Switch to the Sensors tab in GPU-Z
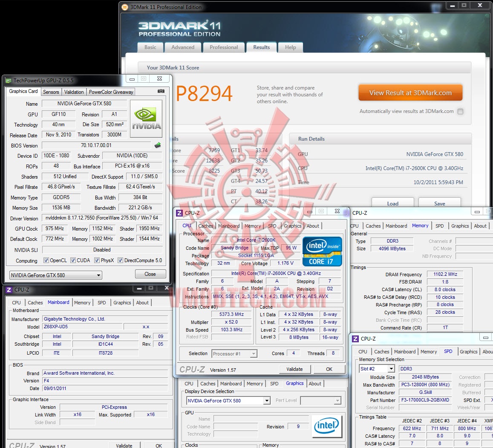The width and height of the screenshot is (493, 448). 51,92
